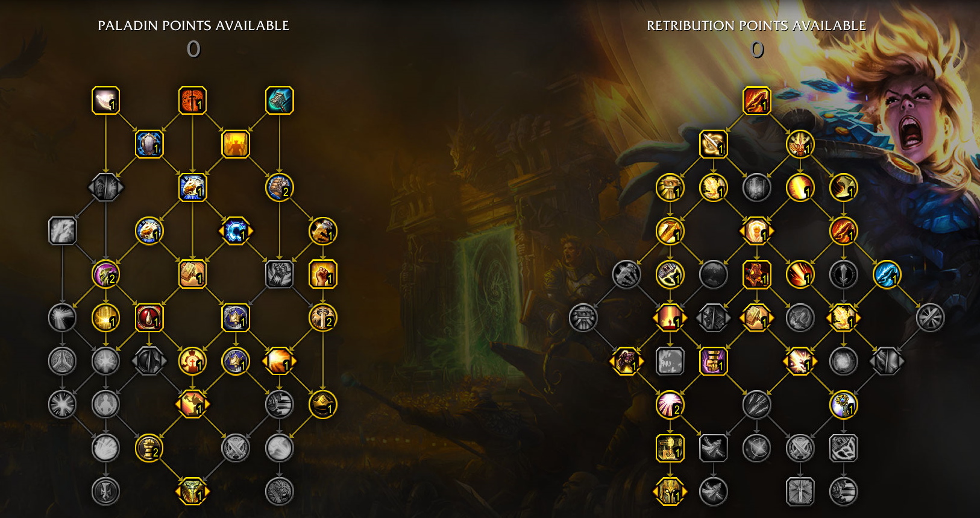980x518 pixels.
Task: Click the teal Hammer of Justice talent
Action: click(280, 101)
